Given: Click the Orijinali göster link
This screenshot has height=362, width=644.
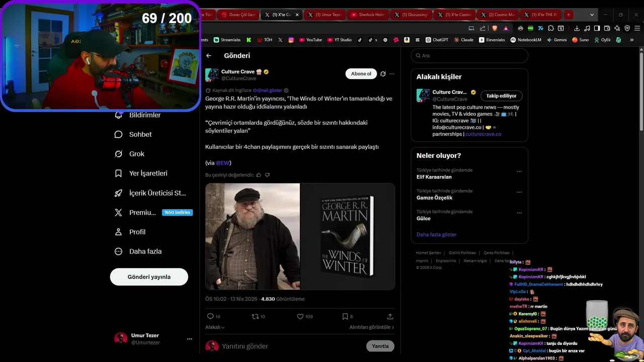Looking at the screenshot, I should pyautogui.click(x=267, y=90).
